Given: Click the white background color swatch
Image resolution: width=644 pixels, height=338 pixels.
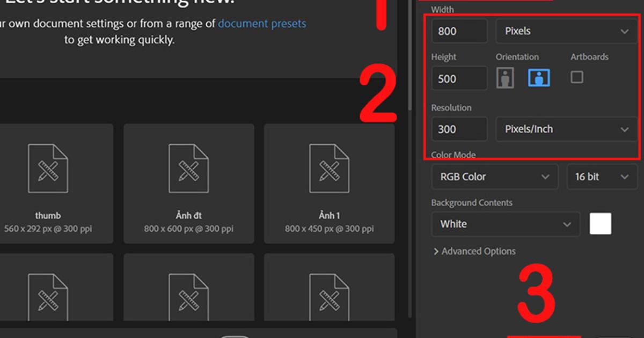Looking at the screenshot, I should coord(601,224).
